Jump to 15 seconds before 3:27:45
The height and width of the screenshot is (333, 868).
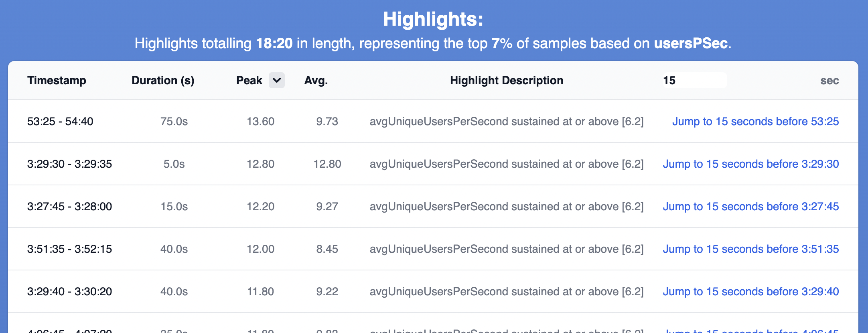(750, 206)
